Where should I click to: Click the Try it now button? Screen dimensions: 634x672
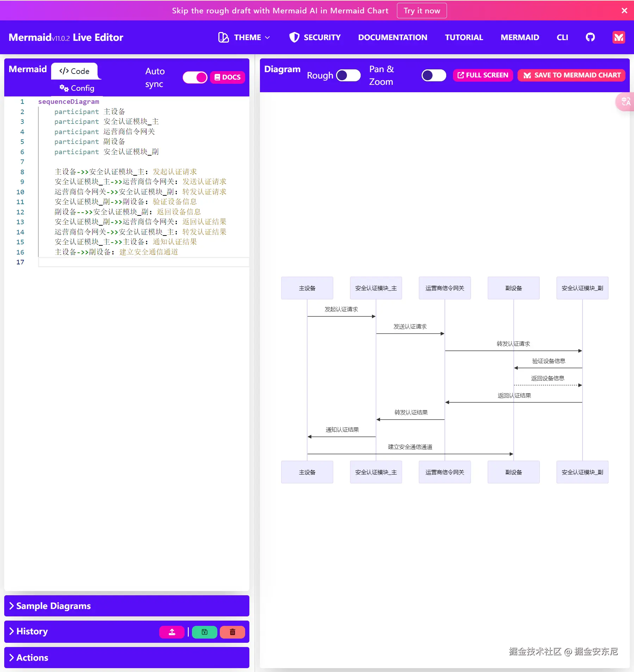tap(422, 11)
